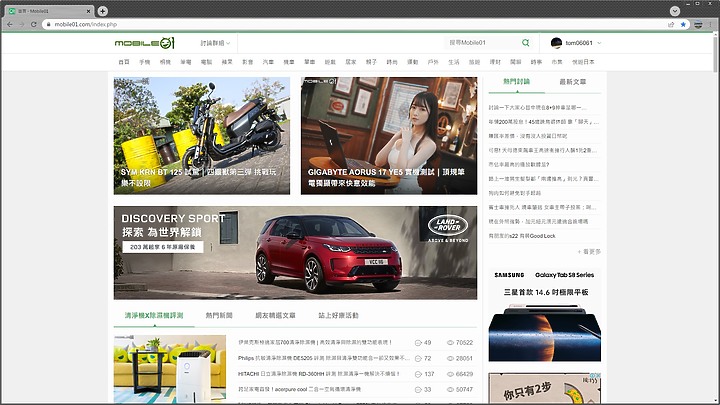Click the browser back arrow
Screen dimensions: 720x405
tap(10, 24)
